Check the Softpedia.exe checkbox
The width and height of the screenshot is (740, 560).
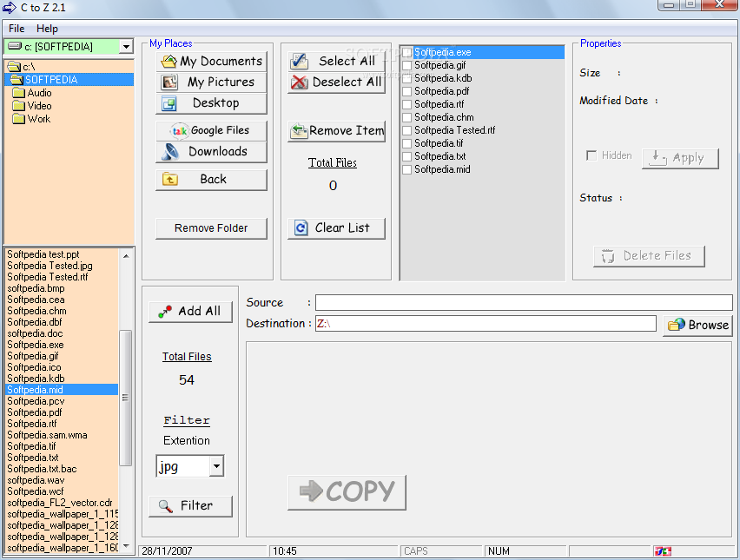point(406,52)
